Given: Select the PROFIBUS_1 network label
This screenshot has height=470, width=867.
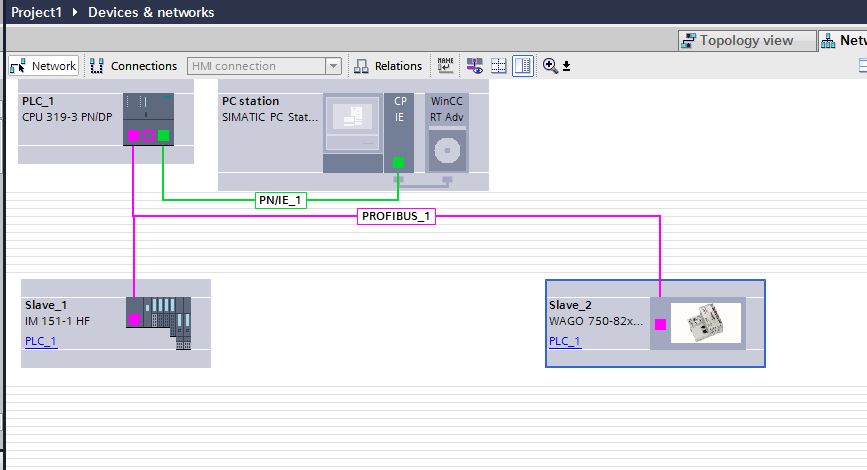Looking at the screenshot, I should (396, 216).
